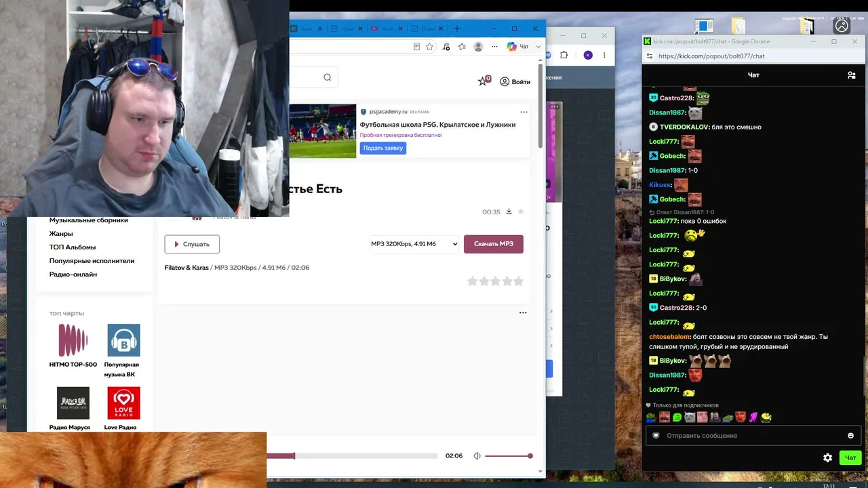The height and width of the screenshot is (488, 868).
Task: Click the Kick chat message input field
Action: (x=753, y=436)
